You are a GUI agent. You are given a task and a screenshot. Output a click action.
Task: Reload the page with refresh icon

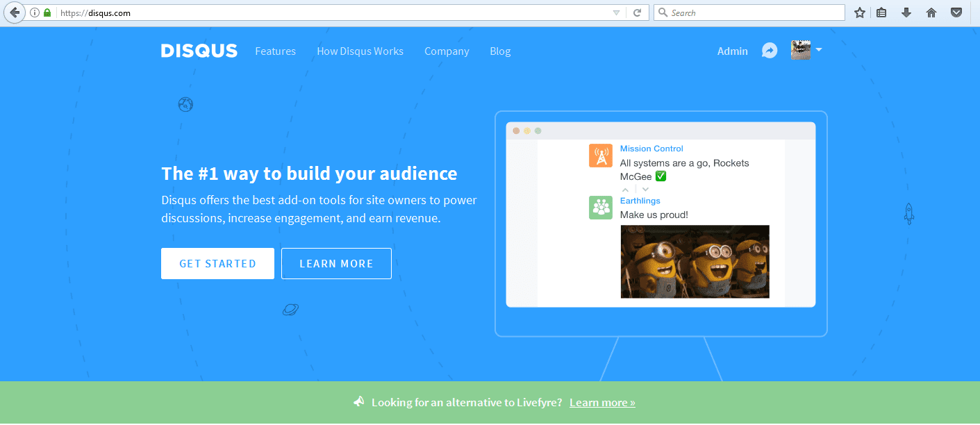(637, 12)
